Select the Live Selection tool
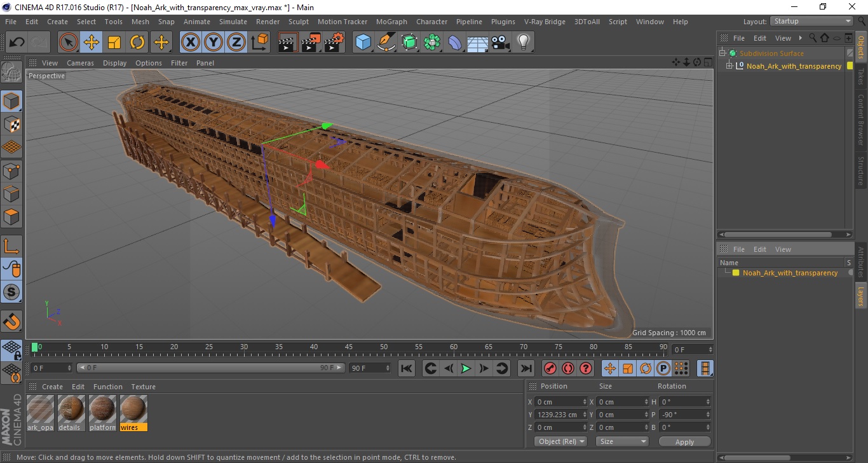The height and width of the screenshot is (463, 868). [68, 43]
